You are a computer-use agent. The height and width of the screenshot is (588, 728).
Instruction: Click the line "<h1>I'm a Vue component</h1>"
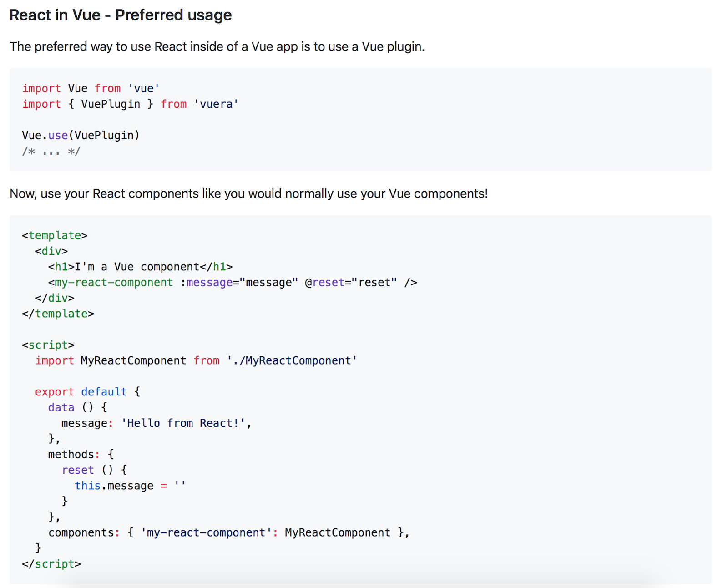pos(141,267)
